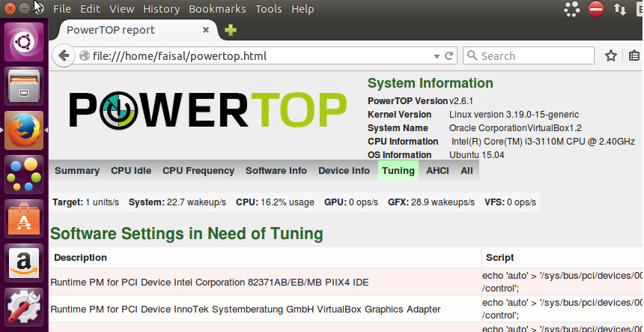644x332 pixels.
Task: Select kernel version 3.19.0-15-generic text
Action: (x=514, y=115)
